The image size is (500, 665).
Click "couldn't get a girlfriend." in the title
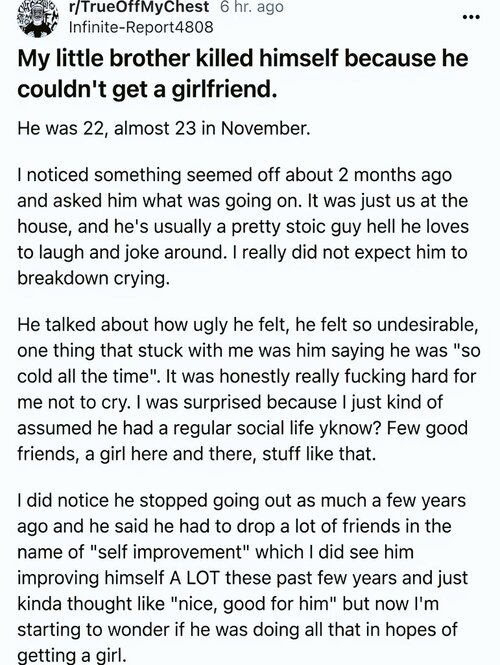coord(147,89)
